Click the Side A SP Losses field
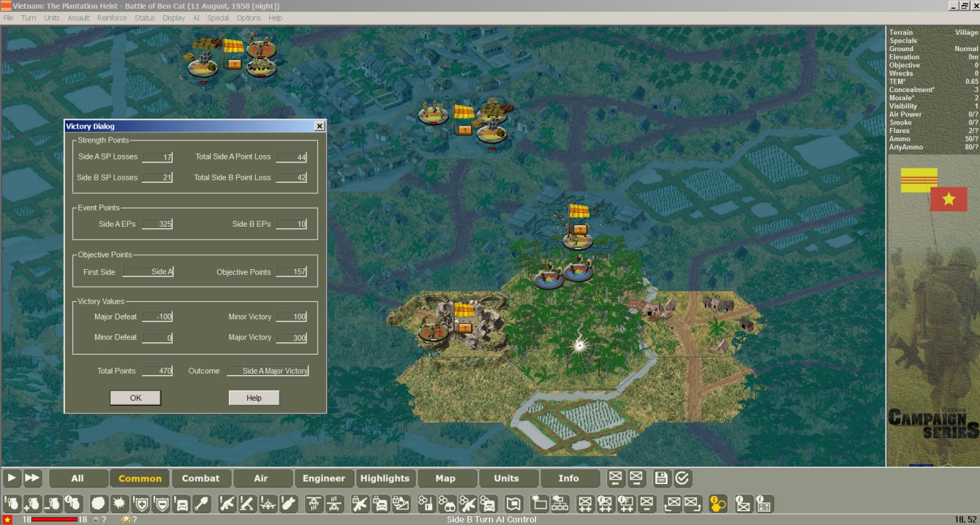Viewport: 980px width, 525px height. coord(157,157)
